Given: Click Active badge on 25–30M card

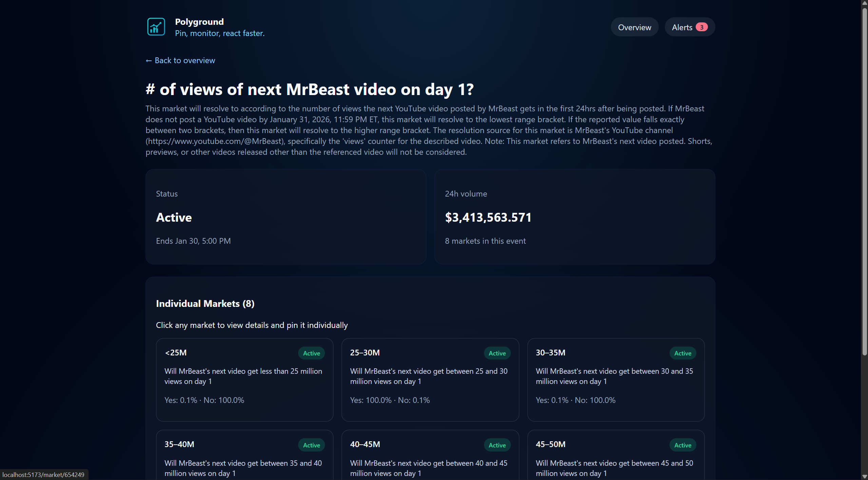Looking at the screenshot, I should [497, 353].
